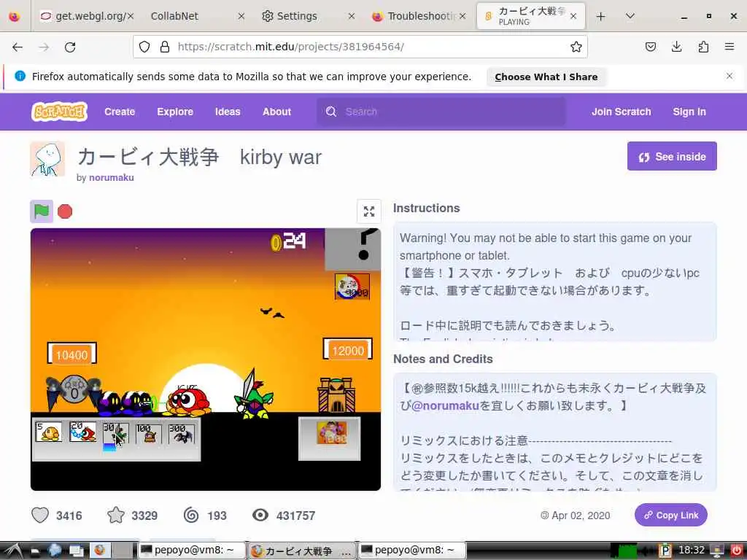Viewport: 747px width, 560px height.
Task: Reload the current page
Action: 70,47
